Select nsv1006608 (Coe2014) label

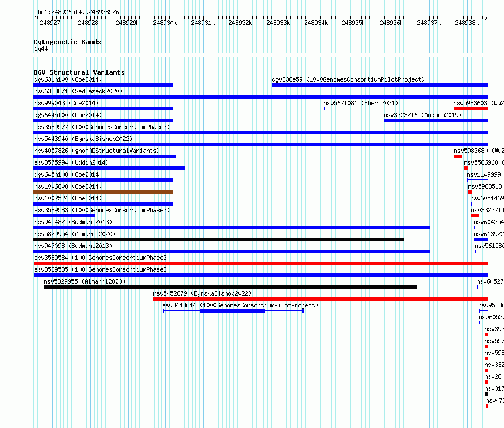[68, 186]
